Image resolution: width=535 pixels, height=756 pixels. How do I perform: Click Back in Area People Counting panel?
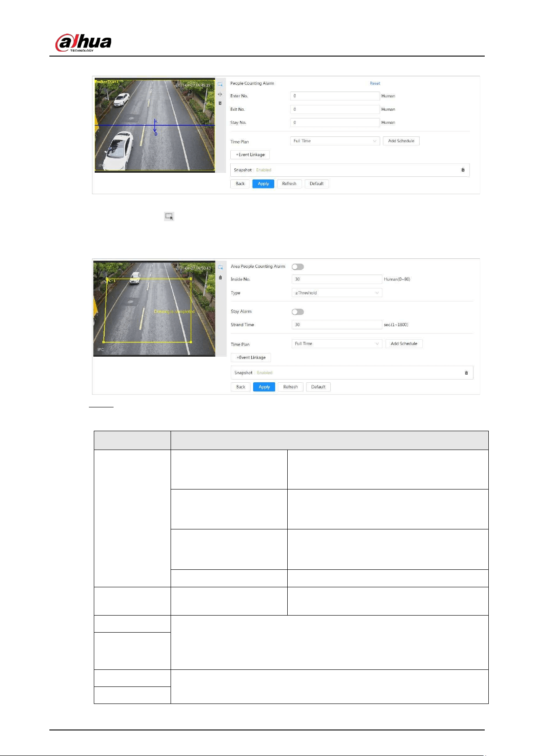[241, 387]
